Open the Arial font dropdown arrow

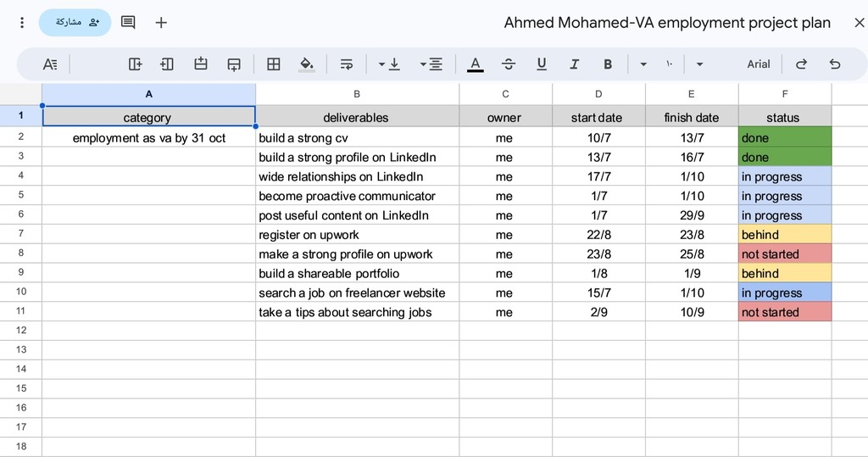(x=699, y=64)
